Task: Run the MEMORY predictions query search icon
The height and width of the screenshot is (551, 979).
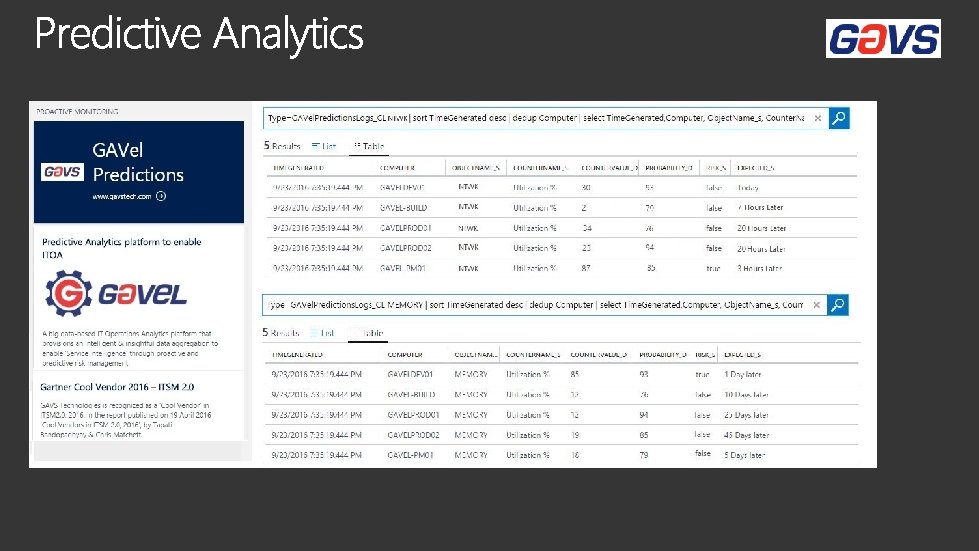Action: (x=838, y=305)
